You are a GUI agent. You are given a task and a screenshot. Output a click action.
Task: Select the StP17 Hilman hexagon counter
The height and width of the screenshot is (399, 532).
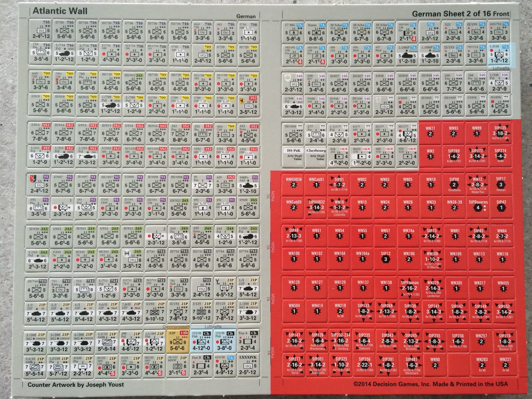click(x=500, y=185)
